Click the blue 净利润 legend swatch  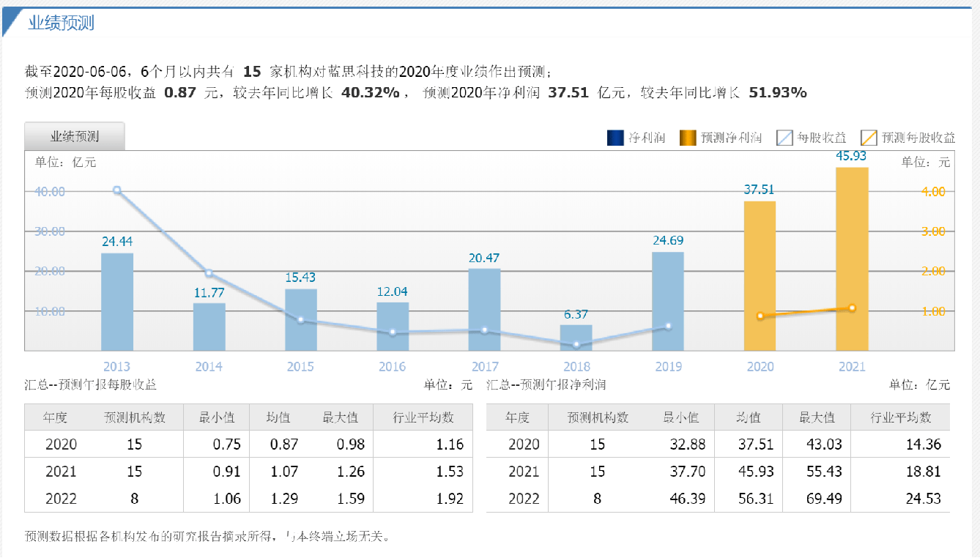[615, 138]
